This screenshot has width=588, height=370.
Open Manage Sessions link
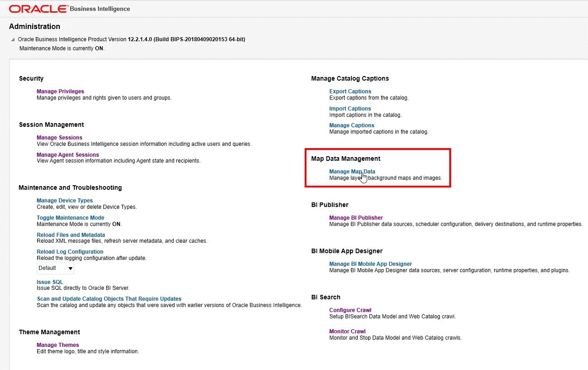point(59,138)
